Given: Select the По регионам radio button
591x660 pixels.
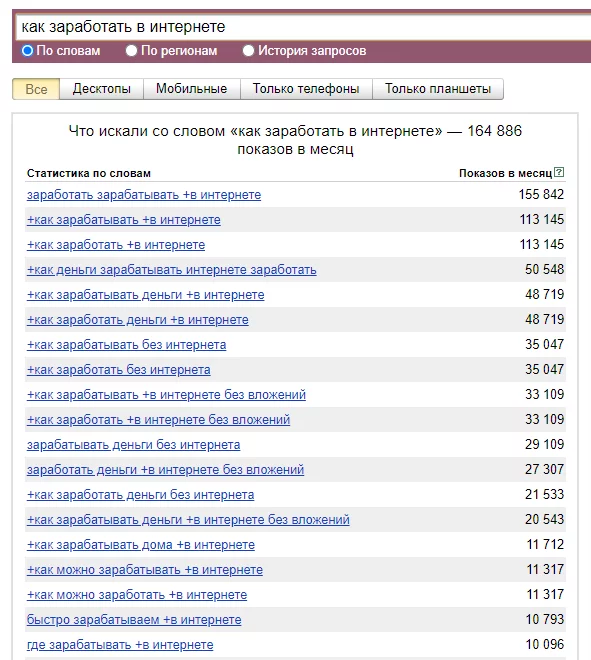Looking at the screenshot, I should point(131,51).
